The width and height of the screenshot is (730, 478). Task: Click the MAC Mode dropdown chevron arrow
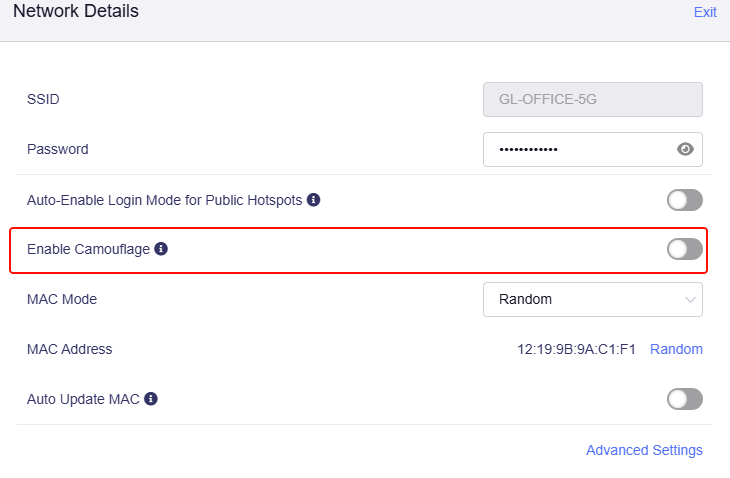690,300
